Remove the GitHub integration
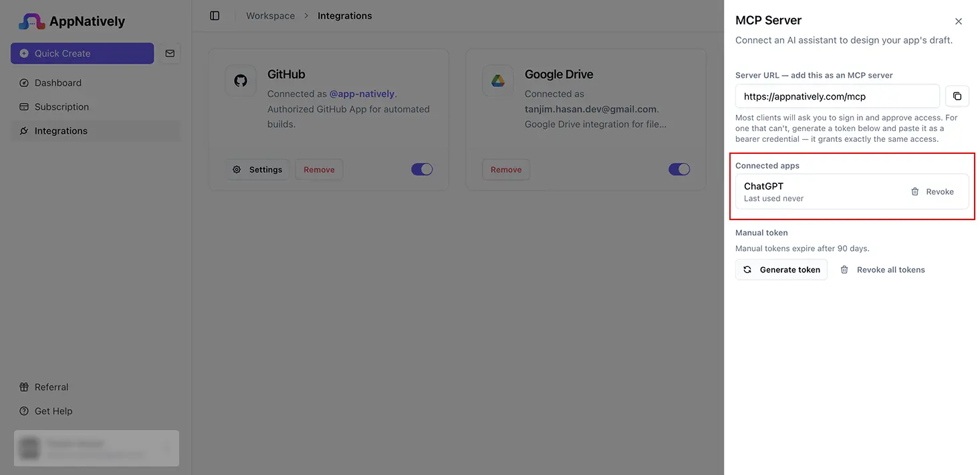The width and height of the screenshot is (980, 475). coord(319,170)
